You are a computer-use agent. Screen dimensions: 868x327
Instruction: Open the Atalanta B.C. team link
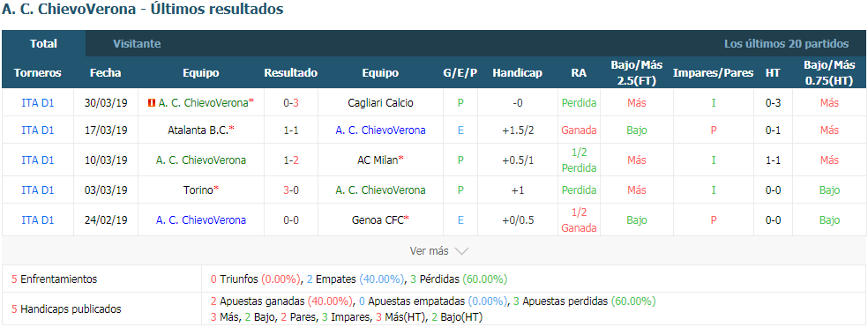[x=198, y=130]
